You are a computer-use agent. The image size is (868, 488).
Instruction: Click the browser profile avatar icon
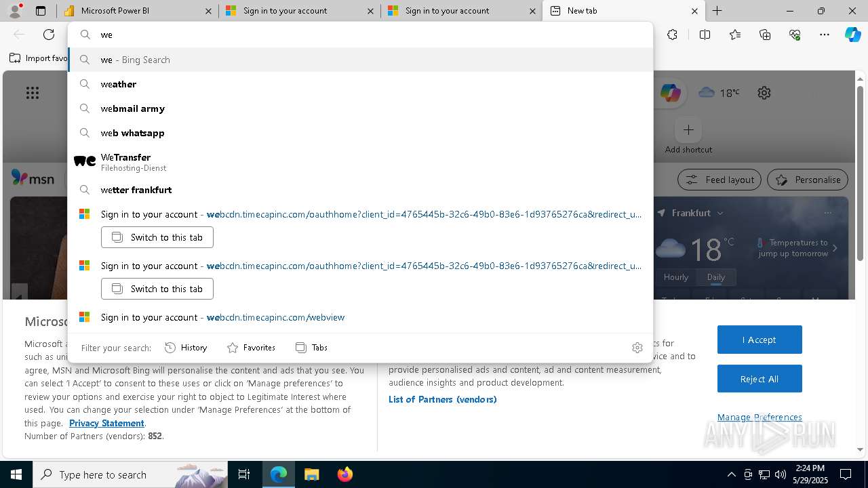[15, 11]
